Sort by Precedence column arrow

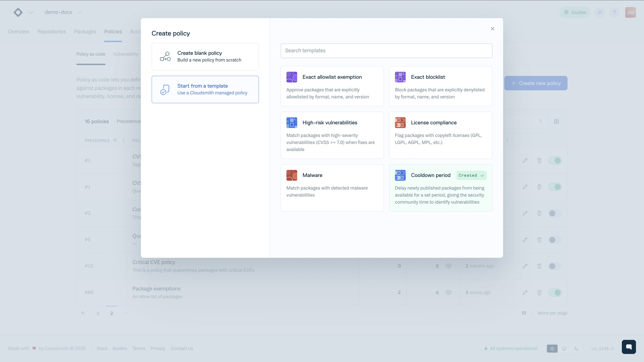pyautogui.click(x=115, y=141)
